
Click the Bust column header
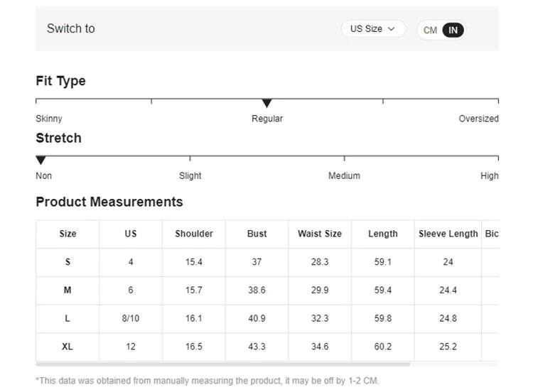pos(257,234)
